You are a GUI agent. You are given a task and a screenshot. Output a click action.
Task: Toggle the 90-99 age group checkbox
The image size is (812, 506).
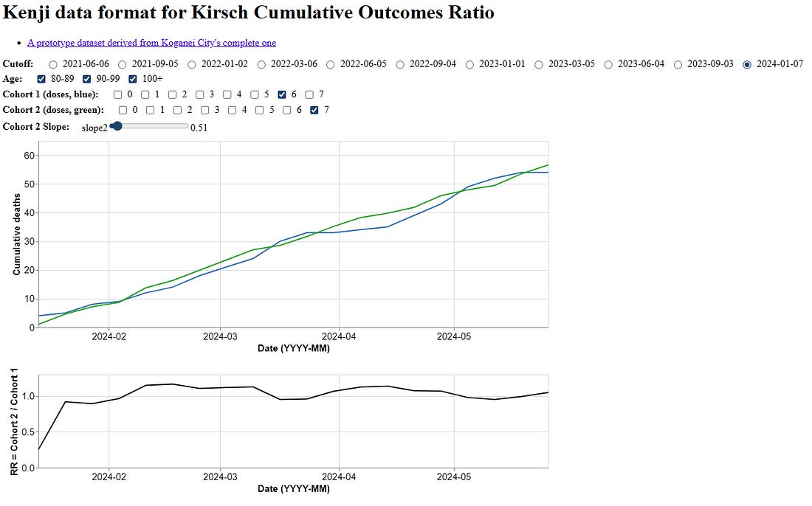pyautogui.click(x=87, y=79)
